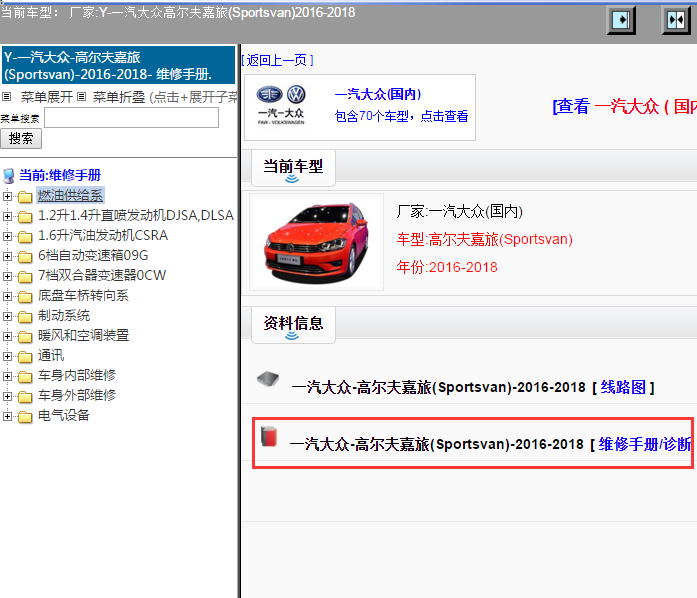The image size is (697, 598).
Task: Click the red book icon for 维修手册
Action: [x=269, y=436]
